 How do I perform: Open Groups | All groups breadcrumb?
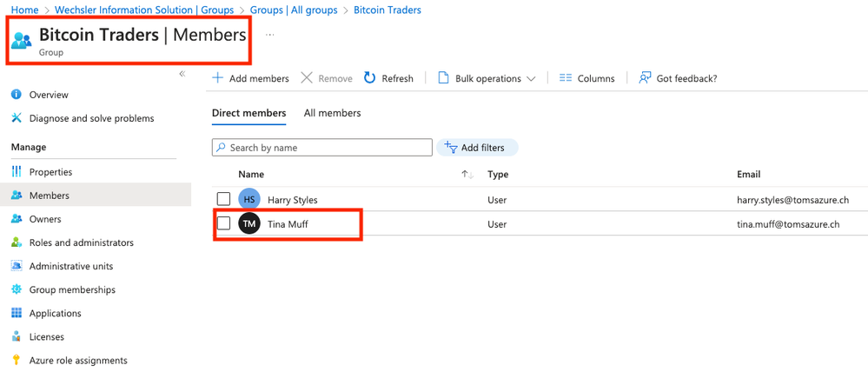(x=294, y=10)
